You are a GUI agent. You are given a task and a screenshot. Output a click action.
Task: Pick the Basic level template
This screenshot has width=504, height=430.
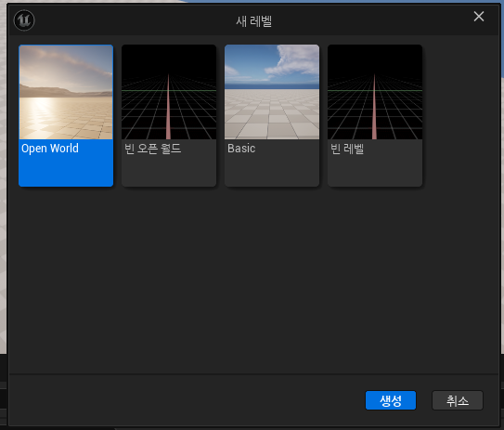point(272,115)
